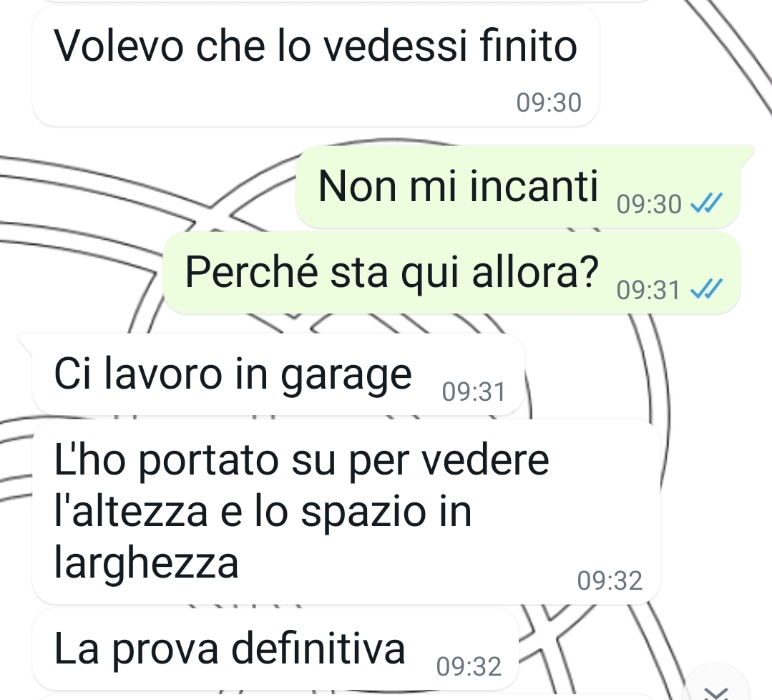Screen dimensions: 772x700
Task: Click the 09:31 timestamp beside "Ci lavoro in garage"
Action: point(474,392)
